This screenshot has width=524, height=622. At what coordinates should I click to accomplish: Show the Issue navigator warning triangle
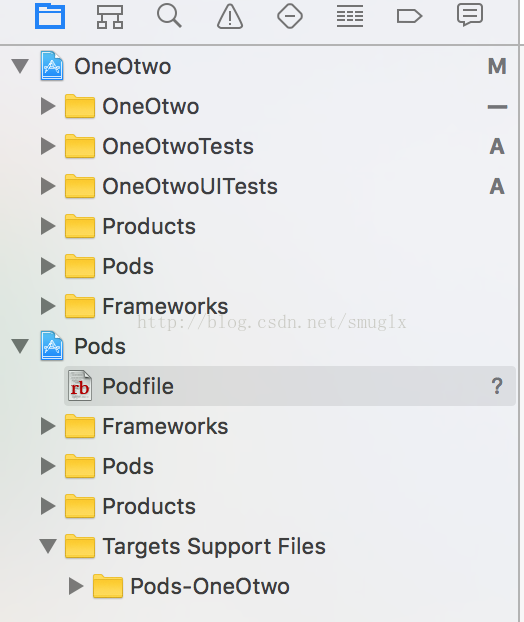(x=230, y=16)
